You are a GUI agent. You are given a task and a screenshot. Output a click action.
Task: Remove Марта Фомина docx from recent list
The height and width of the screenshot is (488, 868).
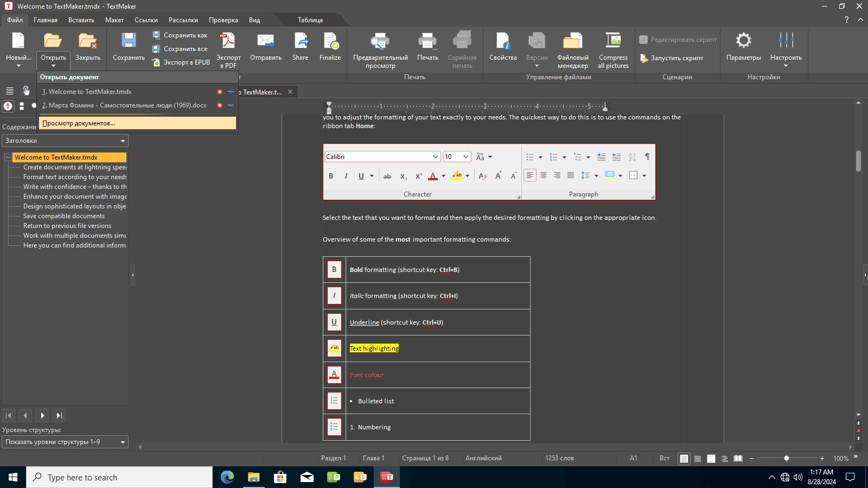point(220,105)
